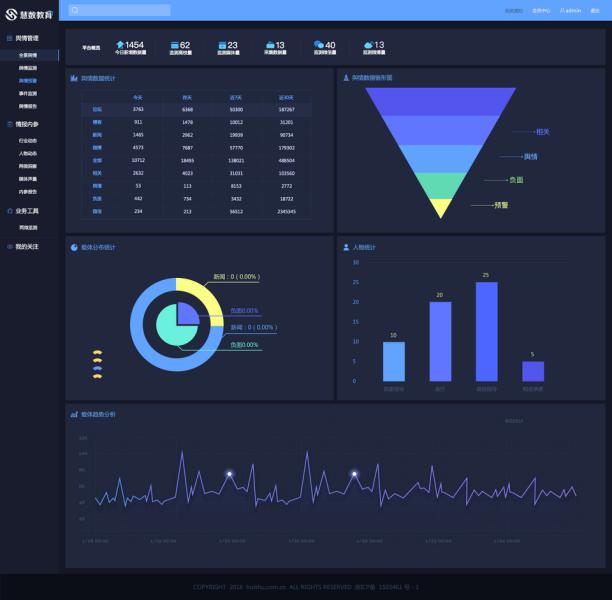This screenshot has height=600, width=612.
Task: Click the pie icon in media distribution header
Action: [x=74, y=246]
